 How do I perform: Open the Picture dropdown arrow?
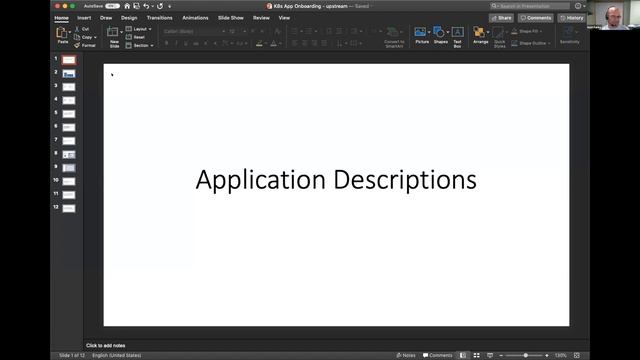point(429,32)
